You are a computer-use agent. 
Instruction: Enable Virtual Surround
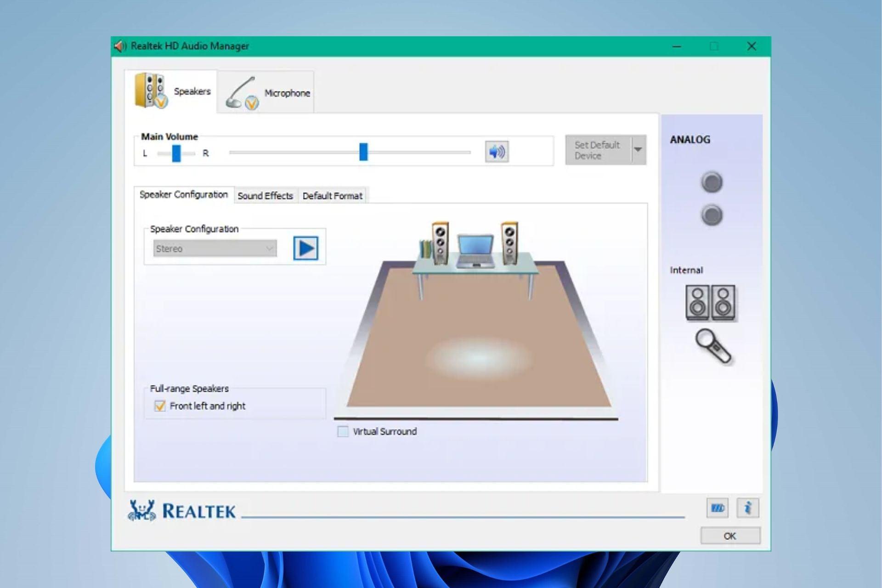pos(342,431)
